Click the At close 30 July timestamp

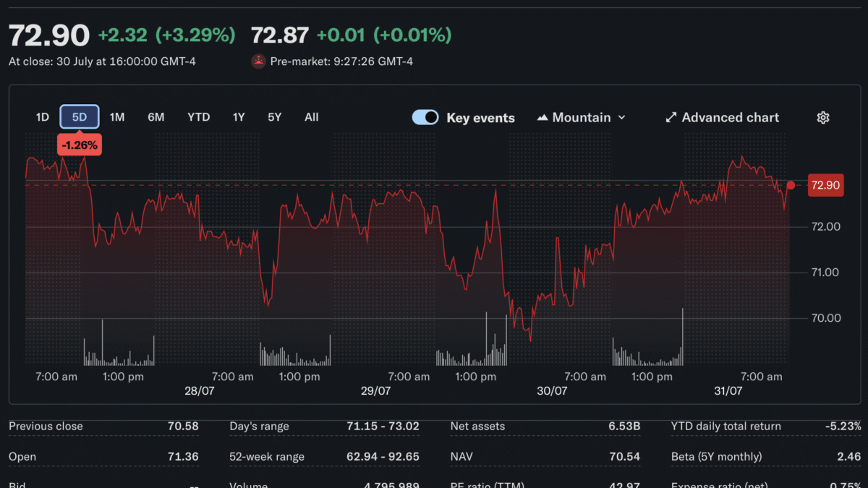[102, 61]
